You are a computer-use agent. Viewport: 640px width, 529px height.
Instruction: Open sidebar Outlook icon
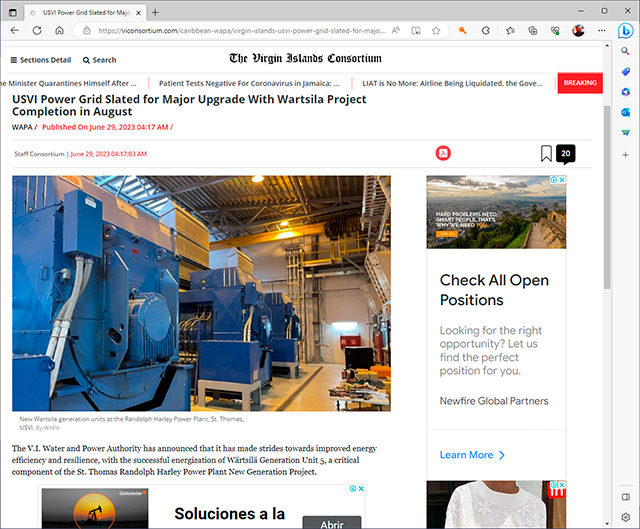point(625,112)
